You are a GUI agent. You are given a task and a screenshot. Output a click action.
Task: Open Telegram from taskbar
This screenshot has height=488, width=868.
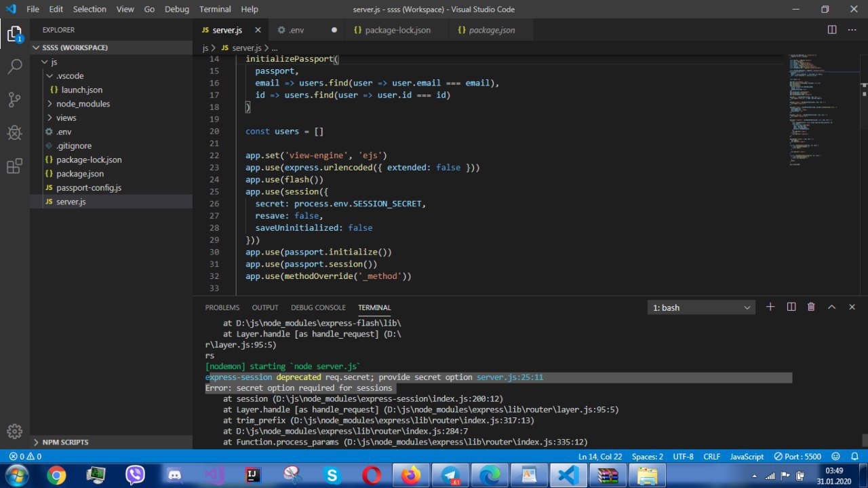click(450, 475)
